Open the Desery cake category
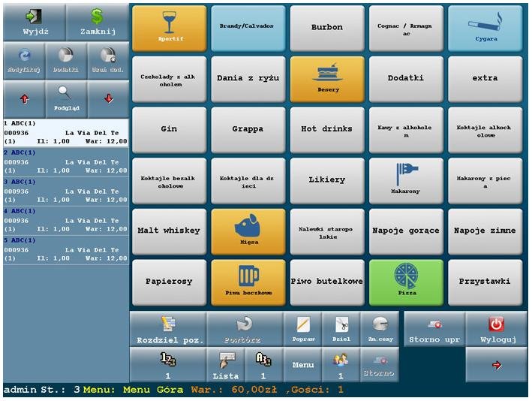Viewport: 532px width, 401px height. click(x=327, y=78)
